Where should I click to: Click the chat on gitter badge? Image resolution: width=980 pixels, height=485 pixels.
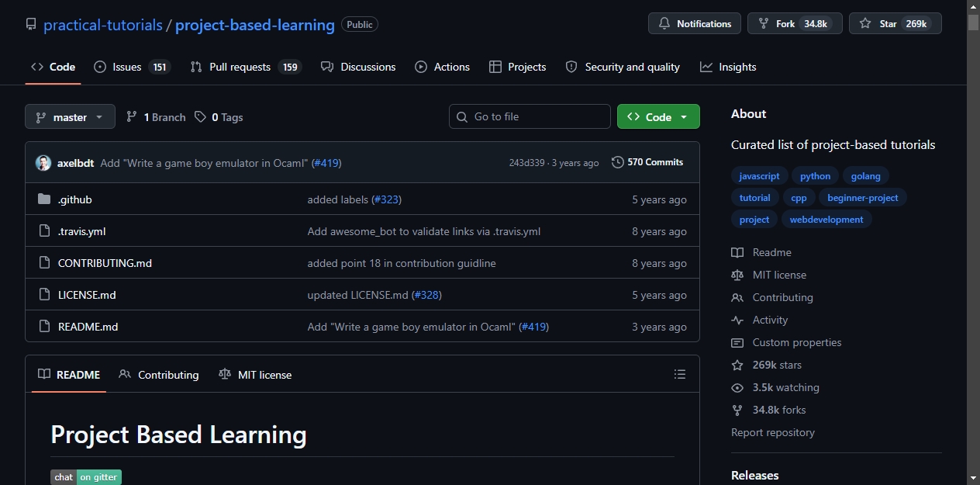click(x=86, y=477)
